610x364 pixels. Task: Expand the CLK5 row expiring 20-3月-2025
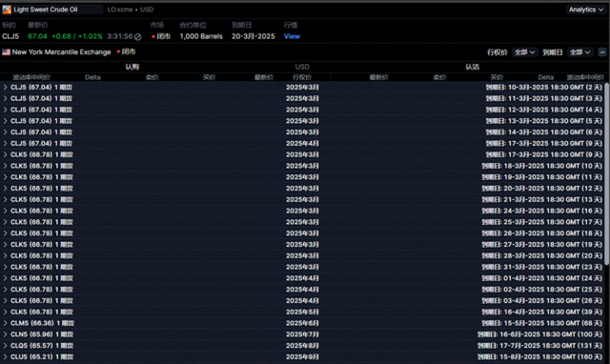point(5,189)
